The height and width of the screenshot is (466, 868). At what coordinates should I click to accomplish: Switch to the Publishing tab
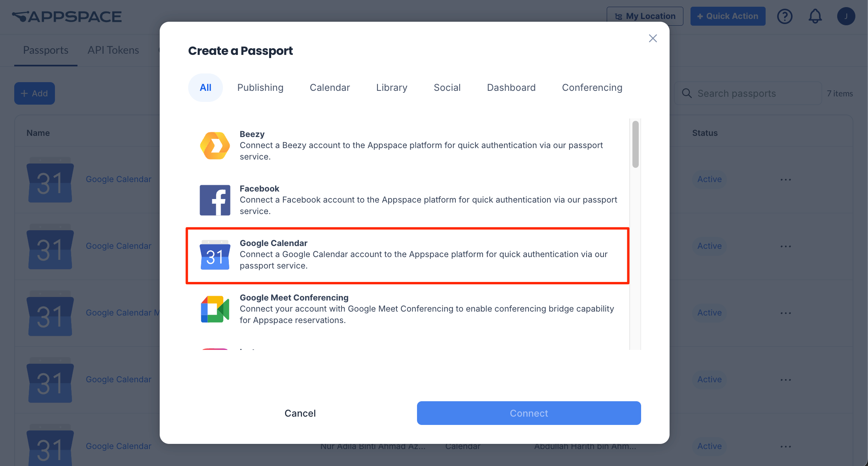[260, 88]
